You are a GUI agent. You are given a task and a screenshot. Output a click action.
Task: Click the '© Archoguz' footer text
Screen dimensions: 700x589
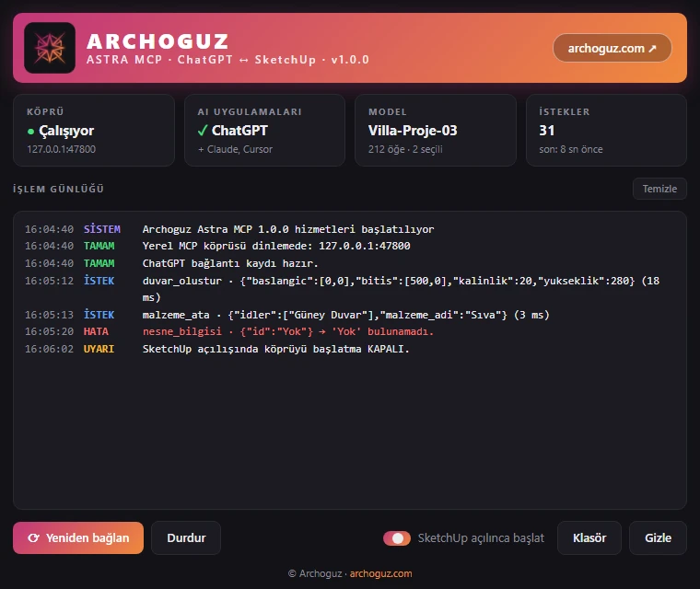tap(315, 573)
